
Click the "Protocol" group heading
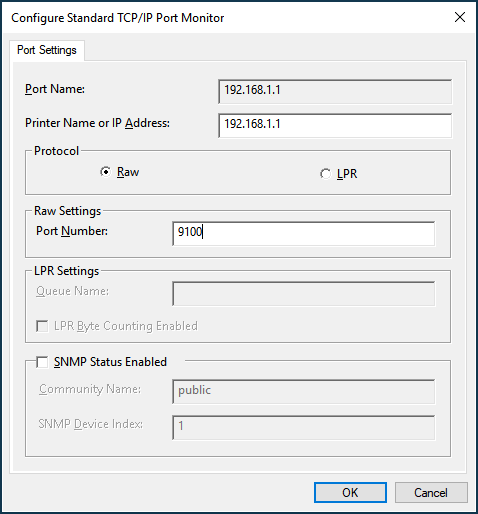[56, 151]
